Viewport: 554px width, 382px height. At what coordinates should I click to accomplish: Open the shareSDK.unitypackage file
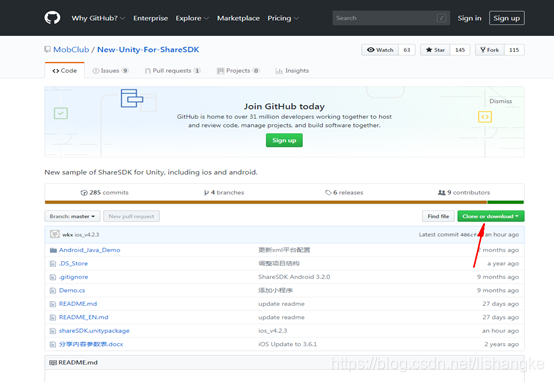click(94, 331)
